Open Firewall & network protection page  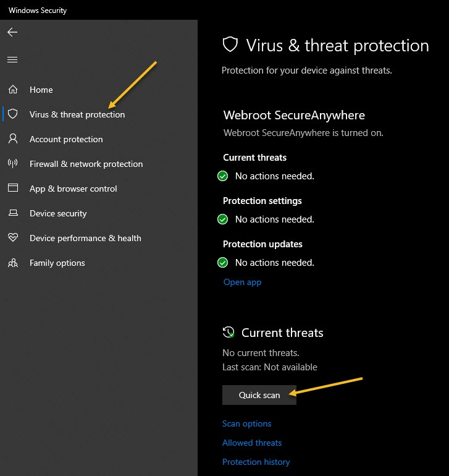click(x=86, y=164)
